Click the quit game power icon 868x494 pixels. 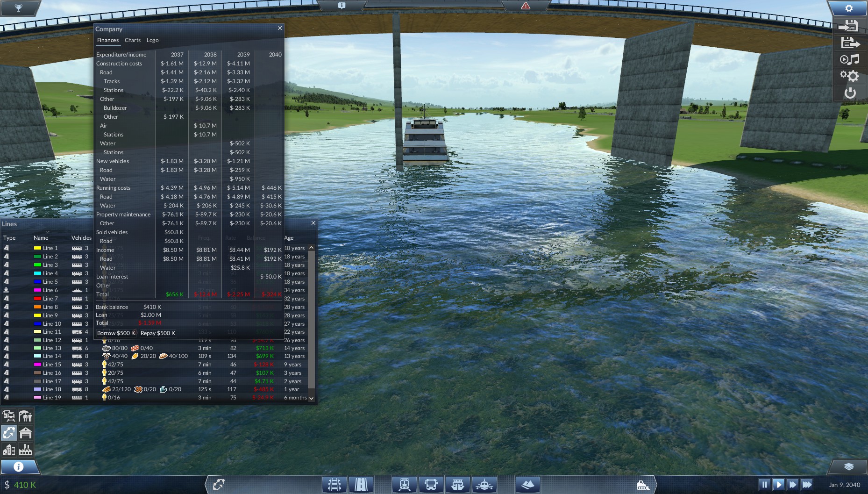[850, 93]
